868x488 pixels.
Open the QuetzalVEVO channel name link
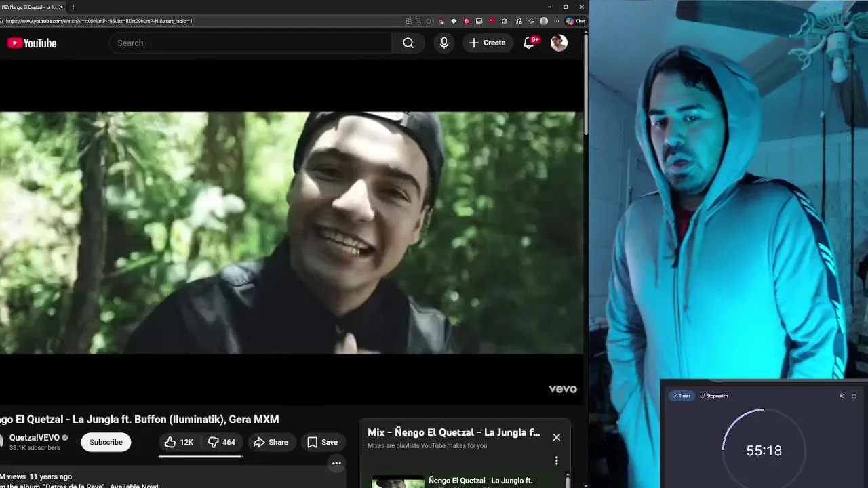[35, 438]
